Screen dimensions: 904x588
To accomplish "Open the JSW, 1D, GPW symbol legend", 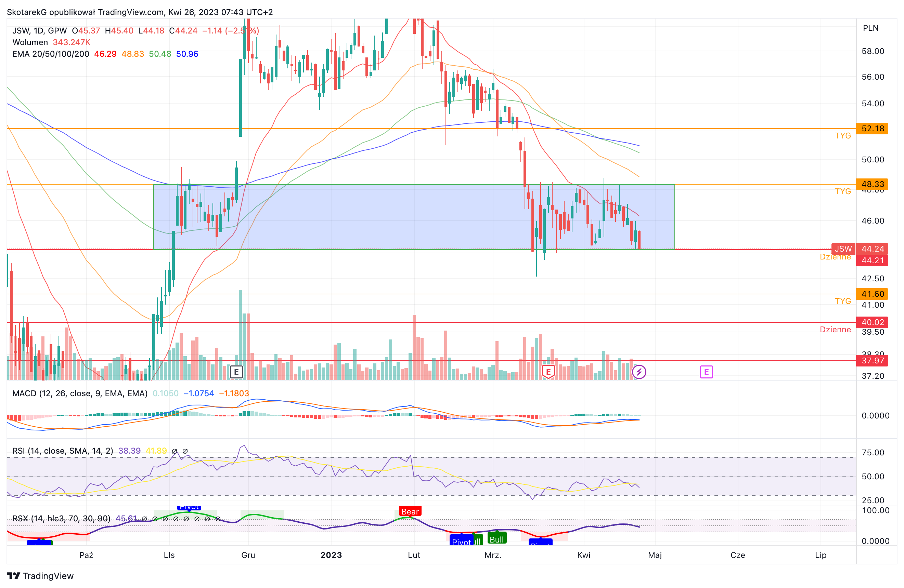I will (39, 31).
